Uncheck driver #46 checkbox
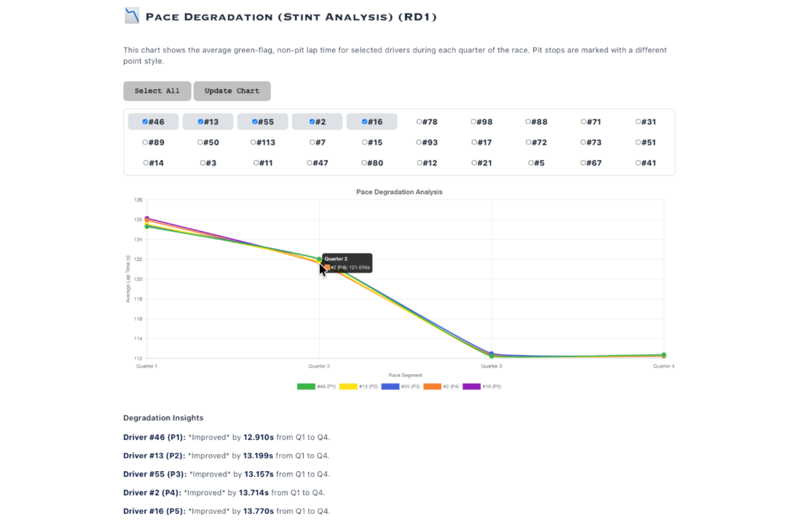 click(145, 121)
